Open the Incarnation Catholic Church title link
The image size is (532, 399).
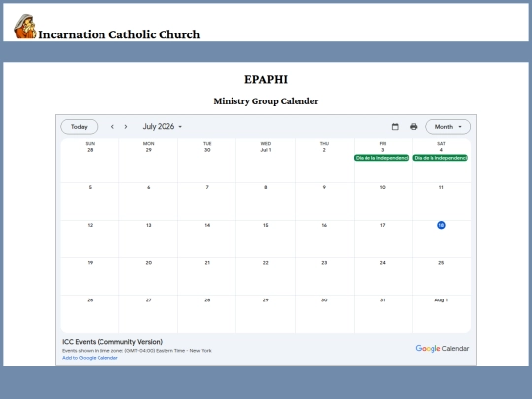(x=119, y=34)
